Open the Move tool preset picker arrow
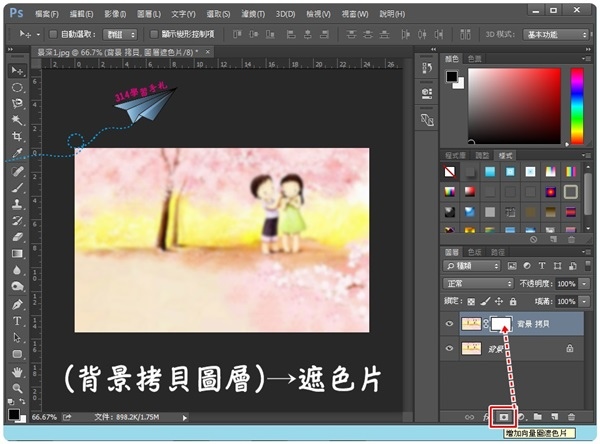Screen dimensions: 600x444 click(x=38, y=34)
